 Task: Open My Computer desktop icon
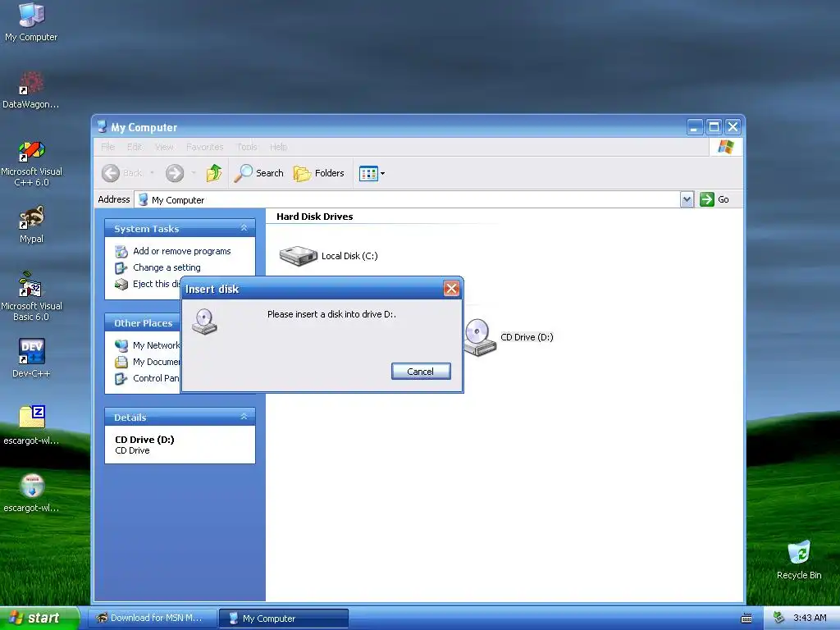pyautogui.click(x=31, y=21)
